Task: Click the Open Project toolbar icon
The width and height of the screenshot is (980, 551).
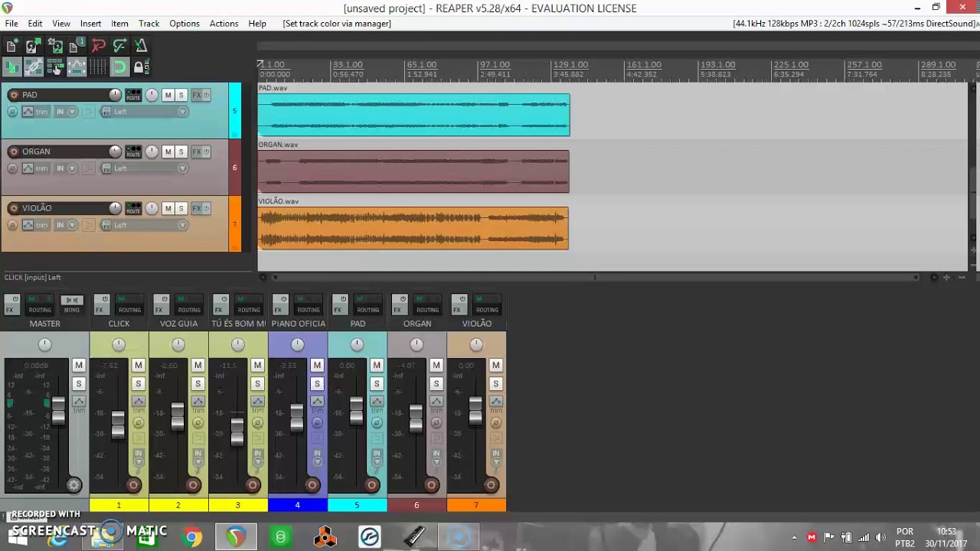Action: coord(33,47)
